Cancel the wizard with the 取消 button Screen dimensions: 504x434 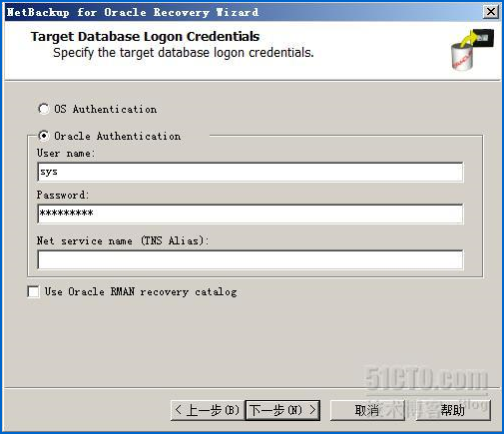[367, 410]
